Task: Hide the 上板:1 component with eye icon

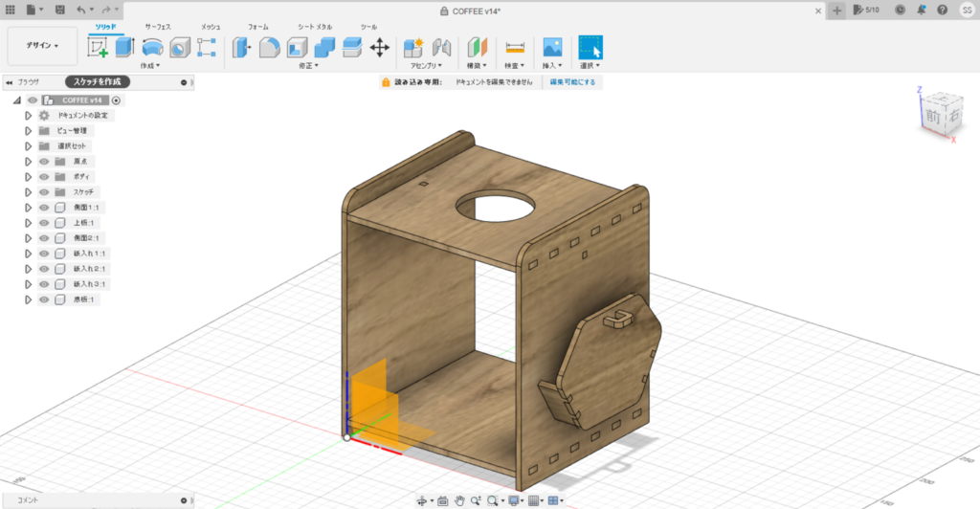Action: click(44, 223)
